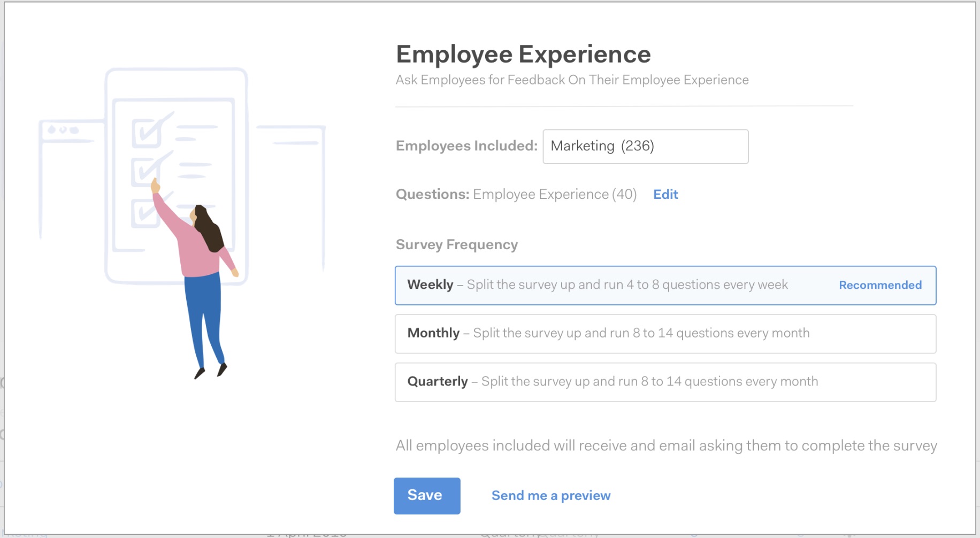The height and width of the screenshot is (538, 980).
Task: Click the Quarterly option description text
Action: coord(649,381)
